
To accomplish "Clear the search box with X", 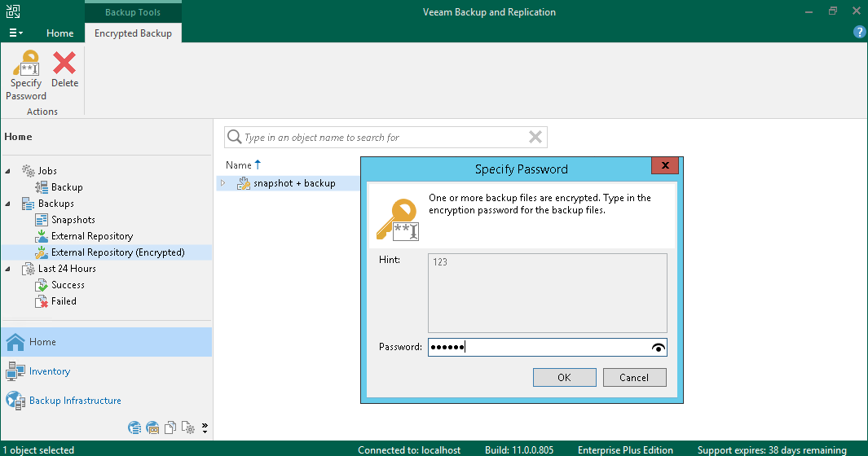I will click(x=535, y=137).
